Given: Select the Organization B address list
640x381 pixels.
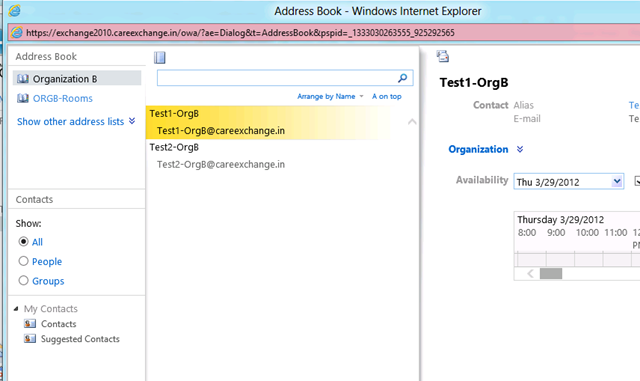Looking at the screenshot, I should click(77, 78).
